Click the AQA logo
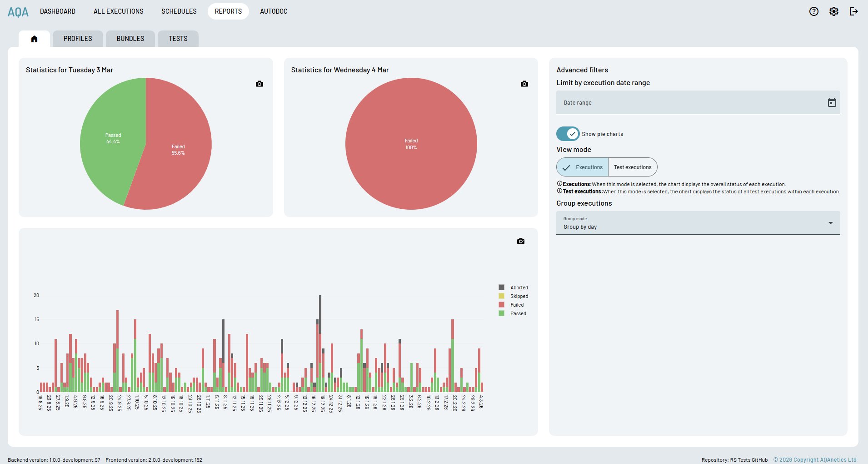 coord(18,12)
